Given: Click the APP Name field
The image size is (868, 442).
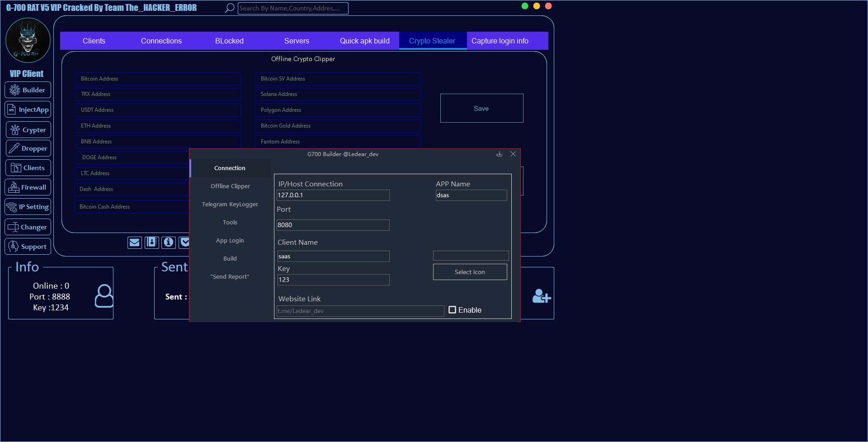Looking at the screenshot, I should tap(471, 195).
